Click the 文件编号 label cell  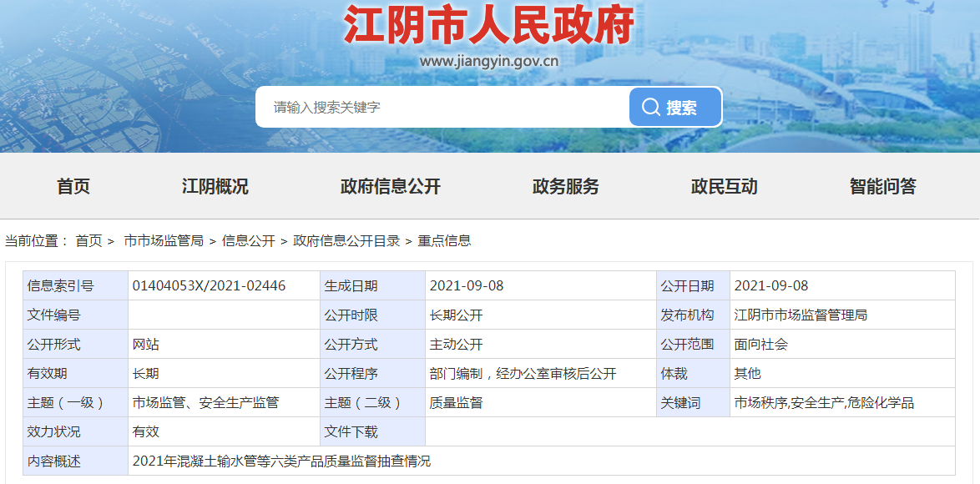point(76,315)
